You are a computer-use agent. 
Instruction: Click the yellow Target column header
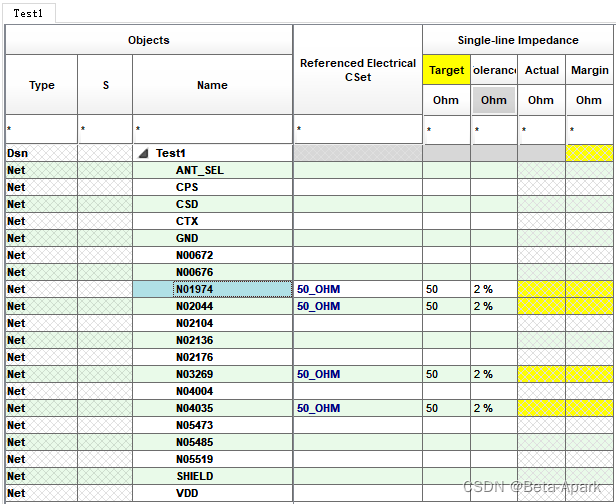446,71
